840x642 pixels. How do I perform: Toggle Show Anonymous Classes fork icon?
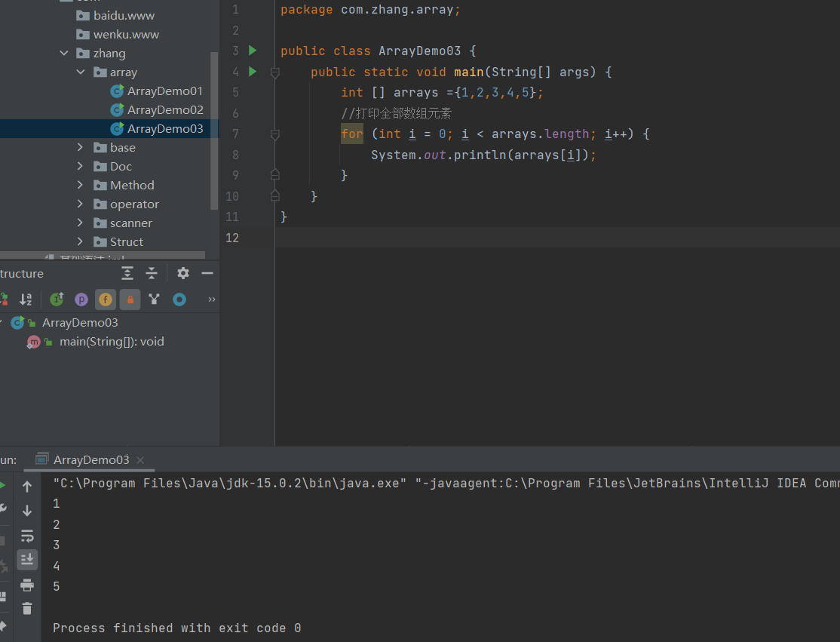pos(155,299)
